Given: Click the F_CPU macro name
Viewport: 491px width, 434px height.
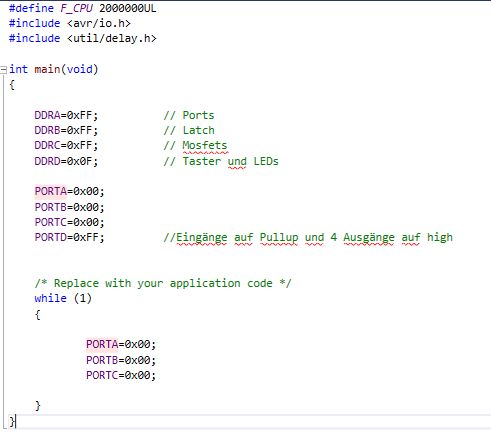Looking at the screenshot, I should 76,8.
